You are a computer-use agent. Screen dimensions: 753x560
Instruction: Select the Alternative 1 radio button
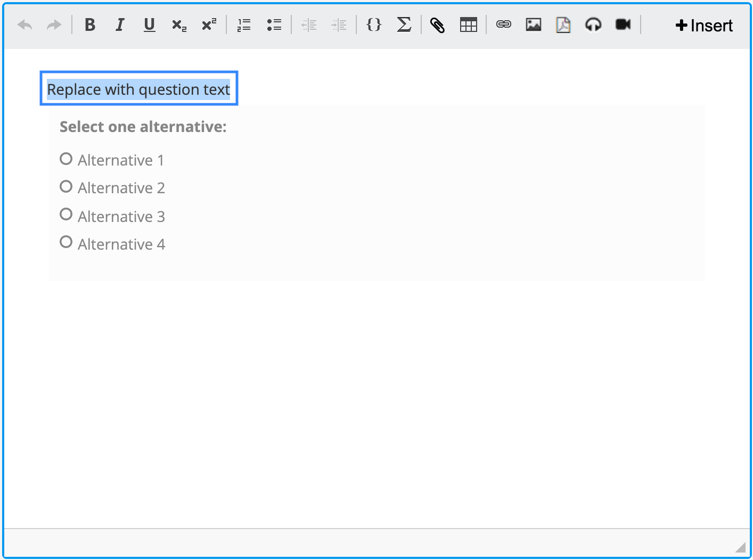tap(66, 159)
